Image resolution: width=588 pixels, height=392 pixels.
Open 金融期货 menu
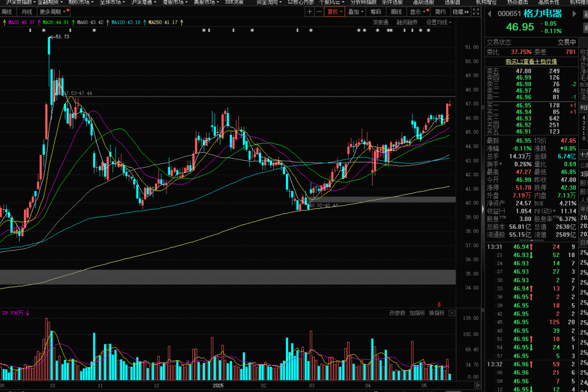[51, 2]
